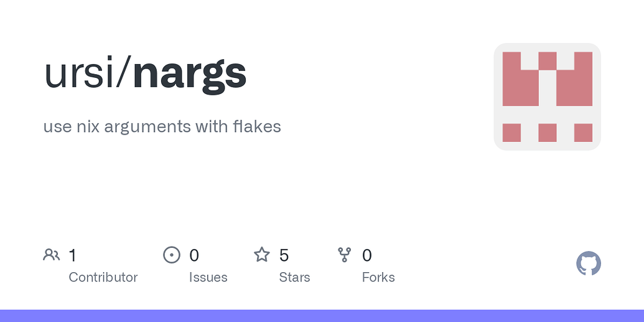
Task: Click the stars icon
Action: (261, 255)
